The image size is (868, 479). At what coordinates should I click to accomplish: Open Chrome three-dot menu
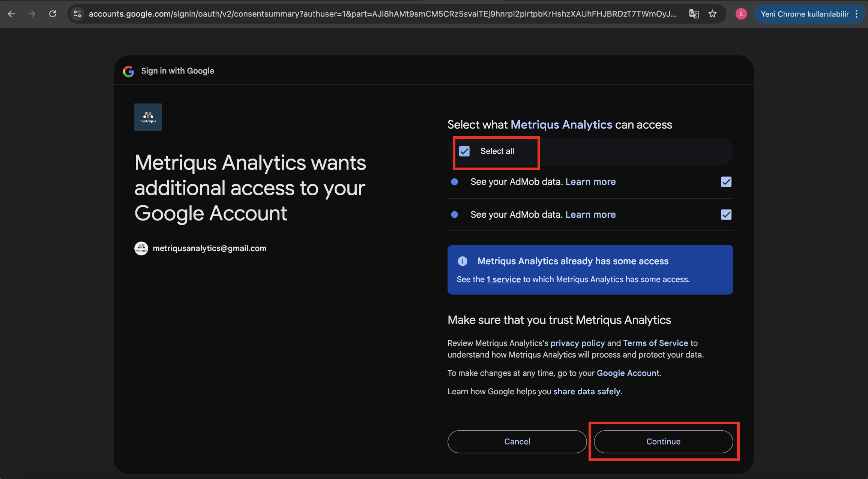point(856,14)
